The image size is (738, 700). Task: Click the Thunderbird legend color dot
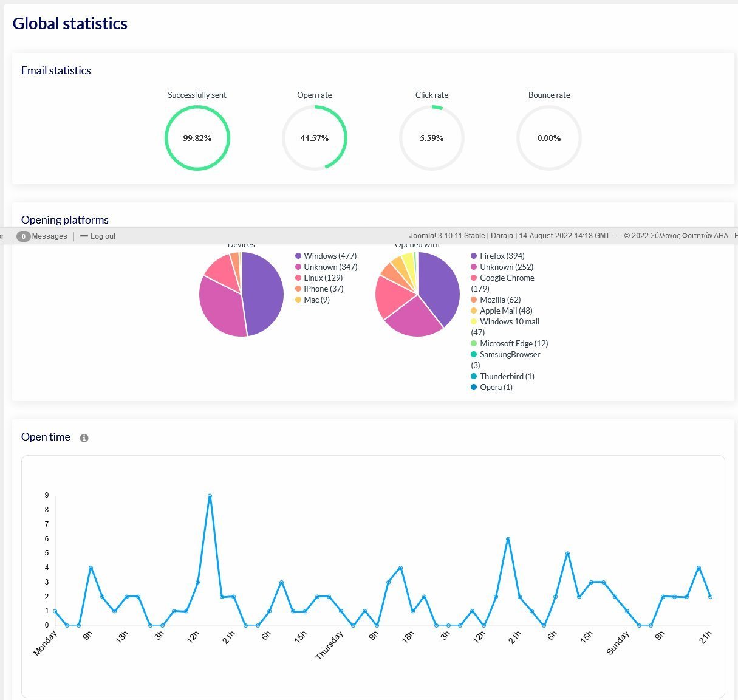pos(474,377)
